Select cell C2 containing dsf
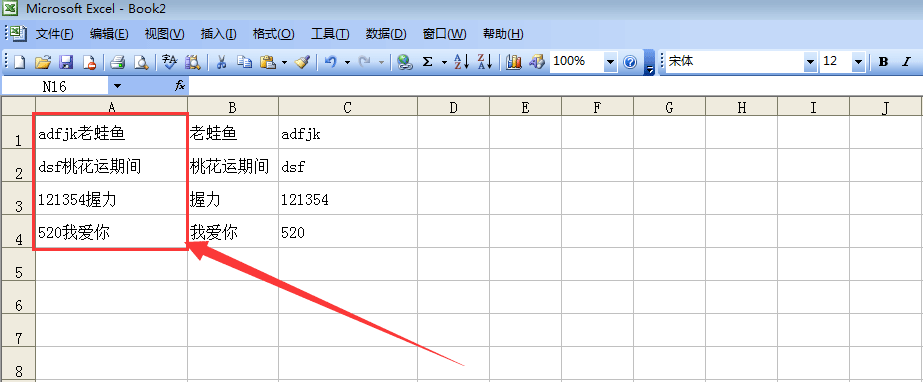This screenshot has height=382, width=923. 348,165
